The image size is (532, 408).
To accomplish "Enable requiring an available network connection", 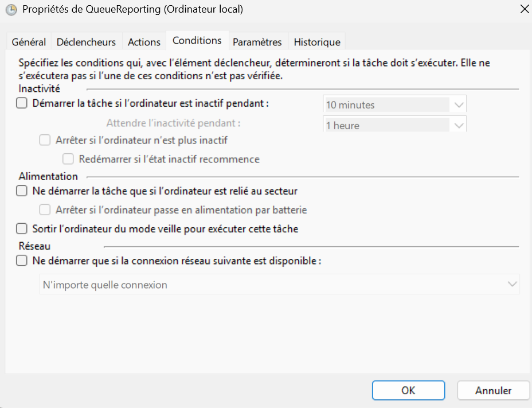I will [x=21, y=260].
